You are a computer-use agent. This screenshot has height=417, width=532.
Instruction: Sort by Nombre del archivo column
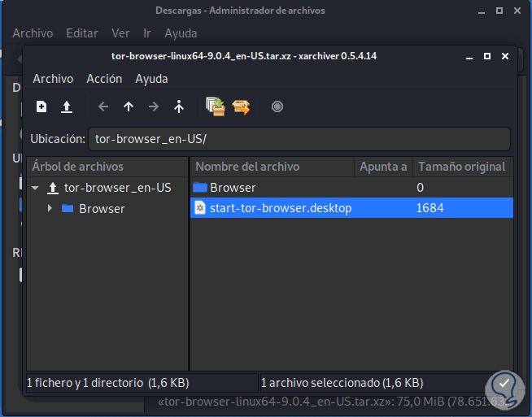(x=273, y=167)
